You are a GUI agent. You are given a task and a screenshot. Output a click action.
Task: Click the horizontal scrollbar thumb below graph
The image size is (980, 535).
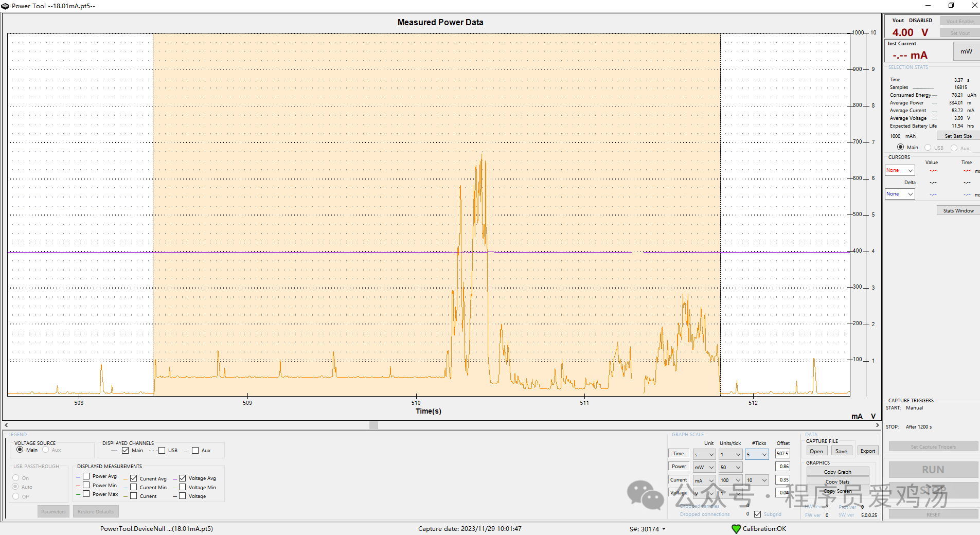[374, 425]
